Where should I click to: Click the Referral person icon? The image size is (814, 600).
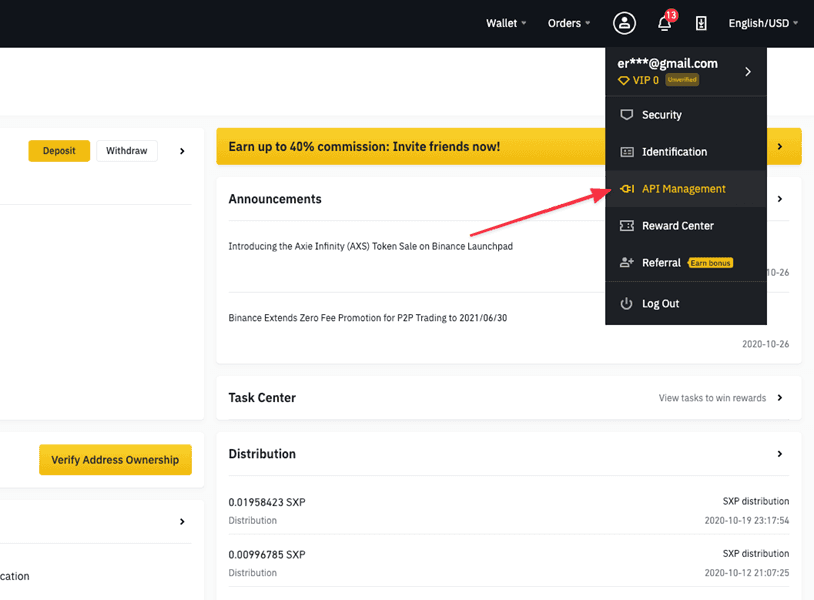click(x=627, y=263)
